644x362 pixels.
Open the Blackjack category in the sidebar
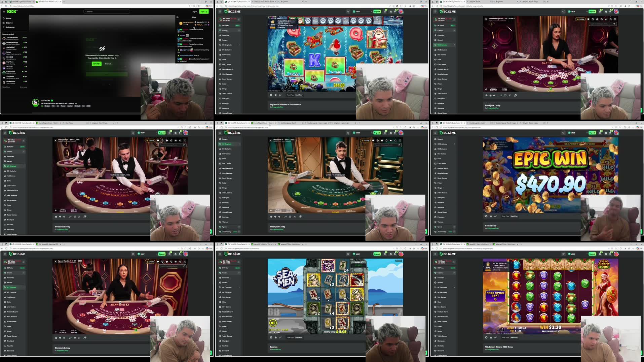click(x=226, y=98)
